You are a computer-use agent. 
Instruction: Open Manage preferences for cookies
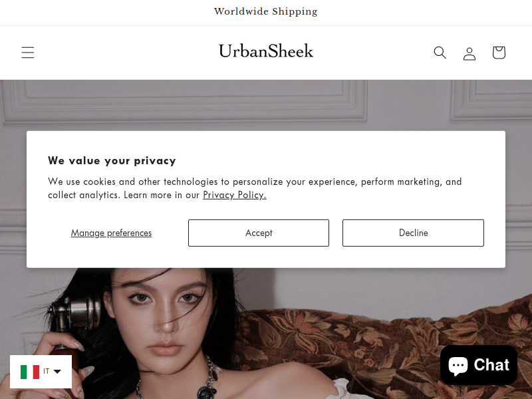point(111,233)
